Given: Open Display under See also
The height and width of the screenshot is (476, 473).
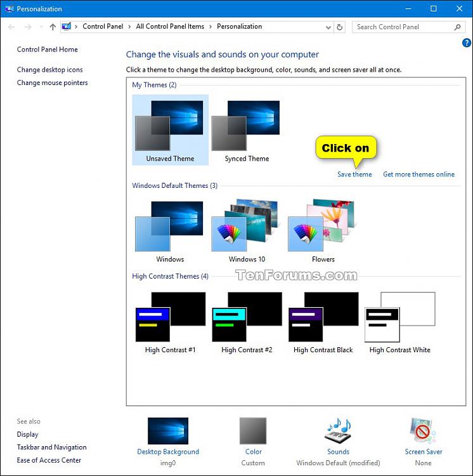Looking at the screenshot, I should pos(28,434).
